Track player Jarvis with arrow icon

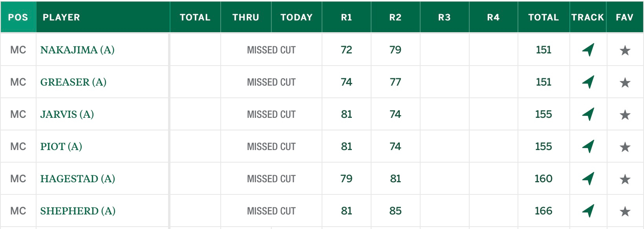click(588, 114)
